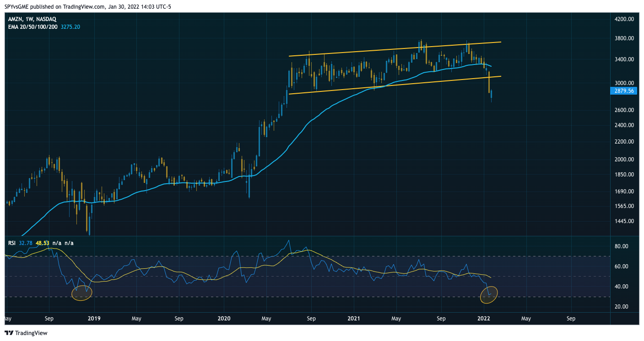Click the 2020 label on the time axis
644x341 pixels.
tap(224, 318)
